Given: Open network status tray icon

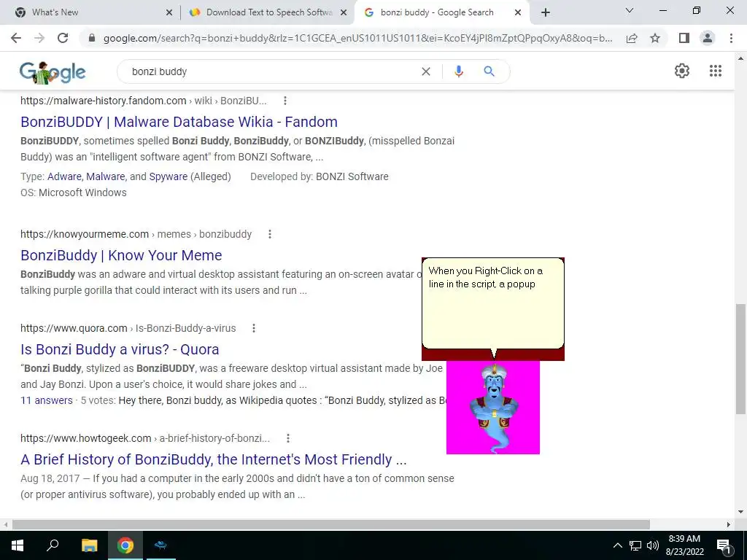Looking at the screenshot, I should click(635, 545).
